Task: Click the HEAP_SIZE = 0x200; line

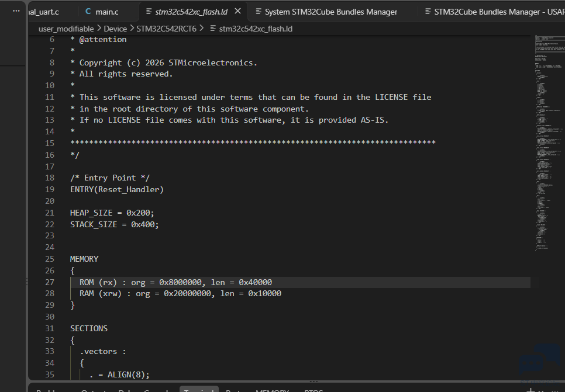Action: [x=112, y=213]
